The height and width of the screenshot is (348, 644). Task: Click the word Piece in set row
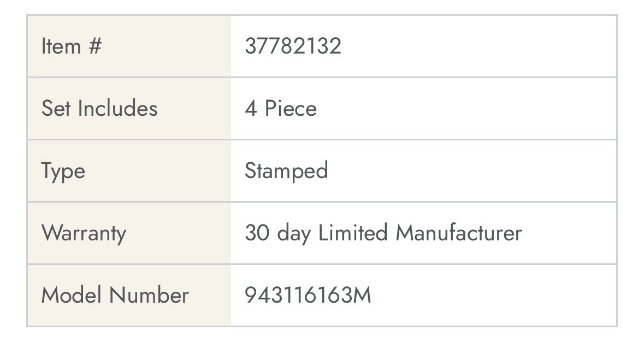291,109
